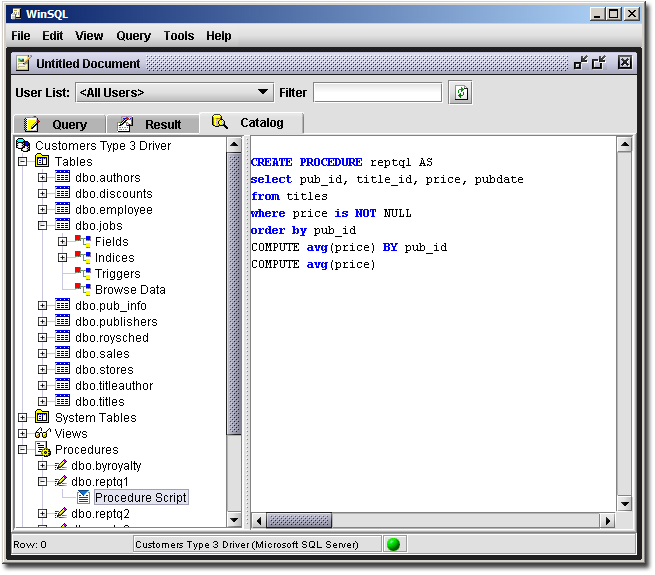Viewport: 655px width, 575px height.
Task: Click the green connection status indicator
Action: (x=393, y=544)
